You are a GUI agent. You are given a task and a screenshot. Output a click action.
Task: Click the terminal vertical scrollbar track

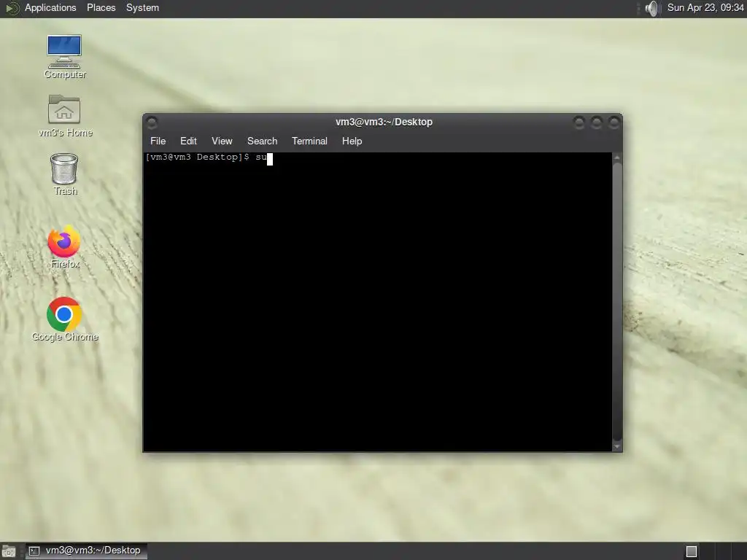617,302
